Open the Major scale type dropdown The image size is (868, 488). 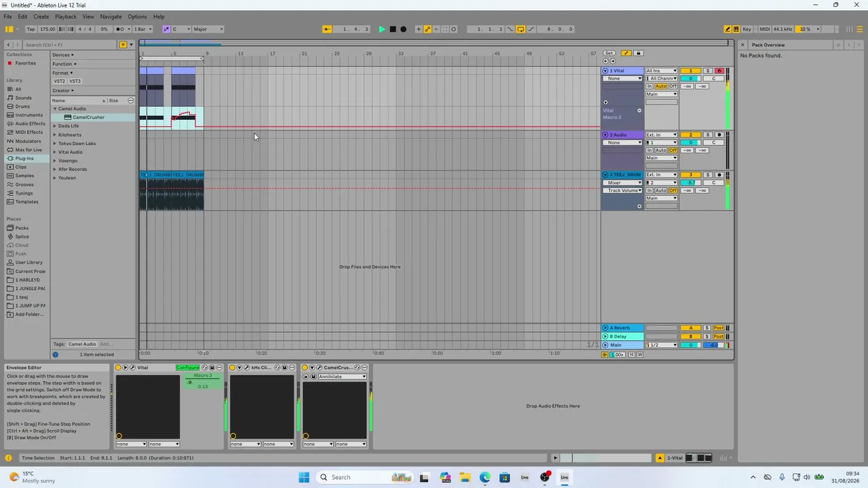(208, 29)
